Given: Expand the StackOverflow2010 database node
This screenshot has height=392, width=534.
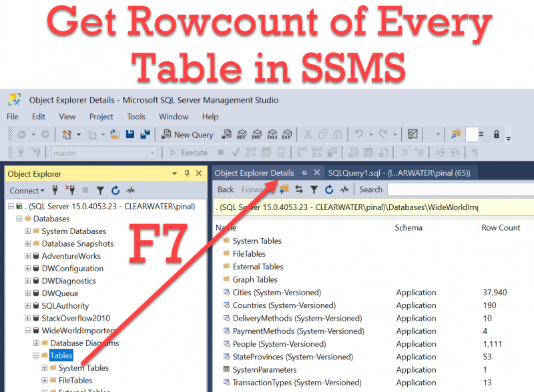Looking at the screenshot, I should (x=27, y=318).
